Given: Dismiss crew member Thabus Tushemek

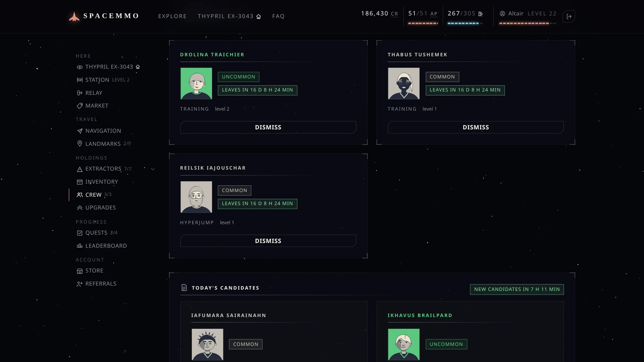Looking at the screenshot, I should 476,127.
